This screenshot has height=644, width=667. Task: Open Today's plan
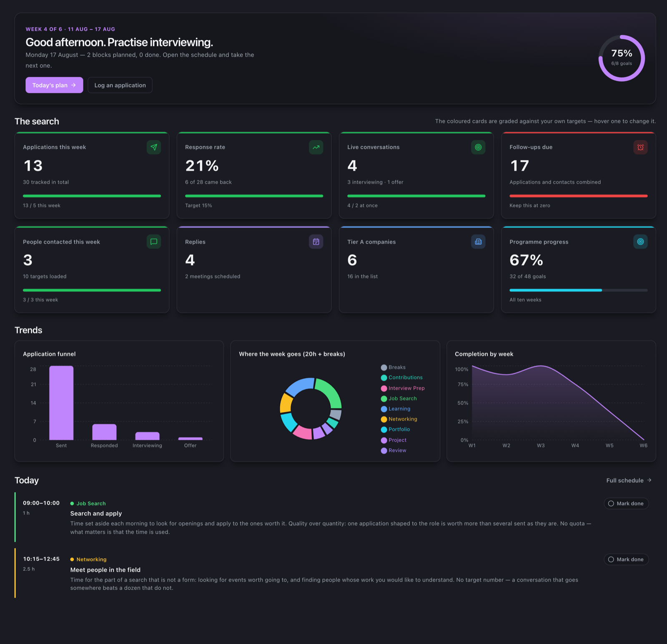point(54,85)
